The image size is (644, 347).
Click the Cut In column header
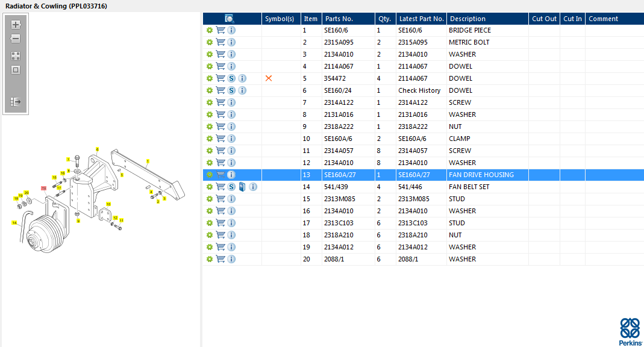click(x=572, y=19)
